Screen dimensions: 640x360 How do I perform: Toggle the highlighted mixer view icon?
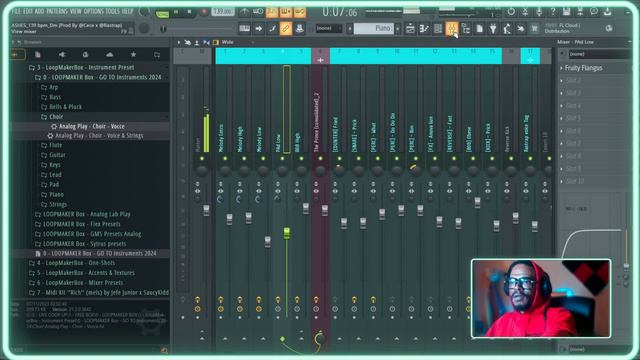click(452, 29)
